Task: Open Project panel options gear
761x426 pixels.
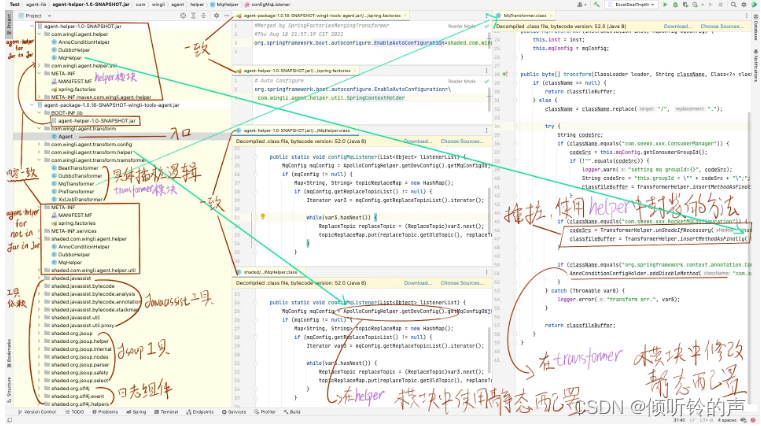Action: (216, 16)
